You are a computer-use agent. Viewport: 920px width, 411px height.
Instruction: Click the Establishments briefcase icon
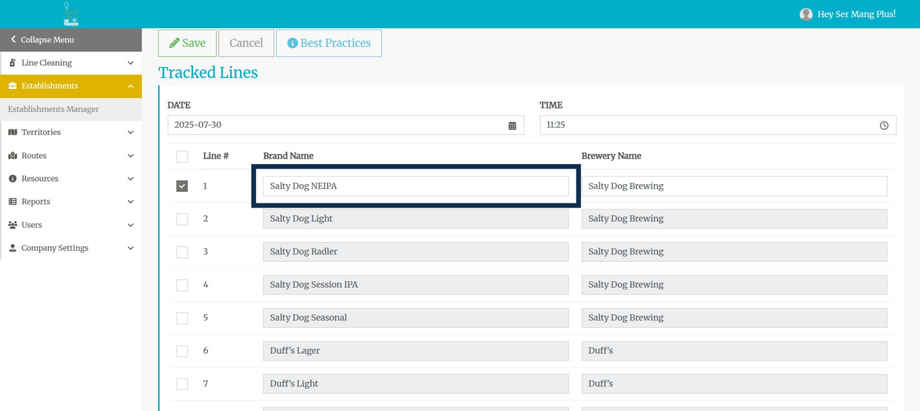12,86
